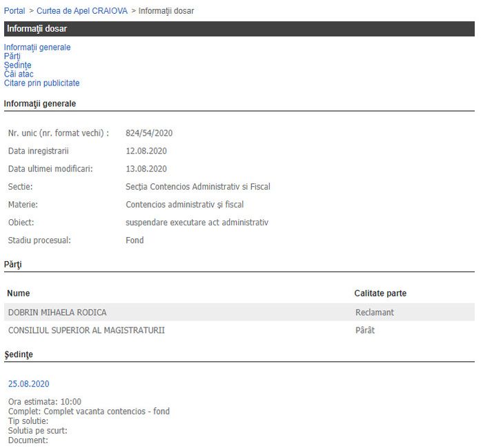Jump to Informaţii generale anchor link
The width and height of the screenshot is (483, 448).
[37, 48]
